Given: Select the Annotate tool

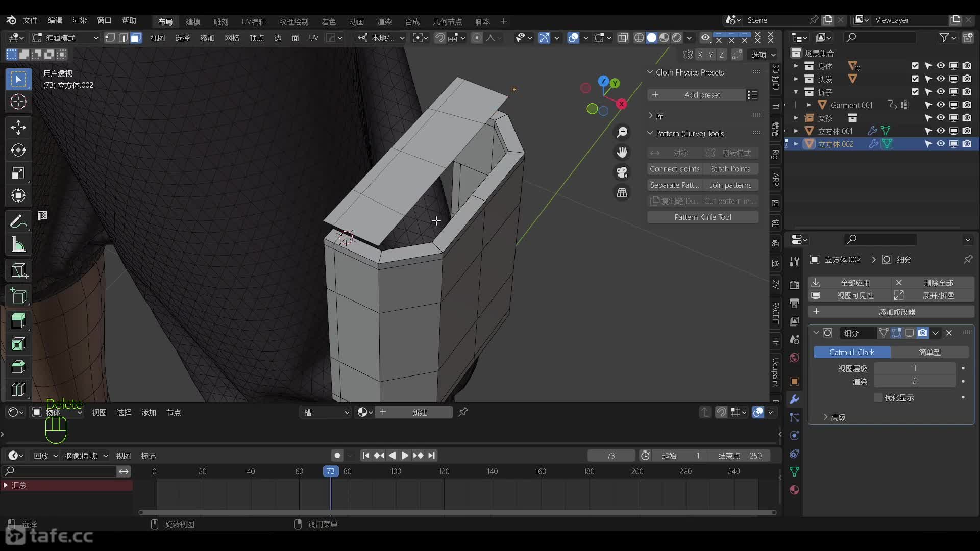Looking at the screenshot, I should [18, 221].
